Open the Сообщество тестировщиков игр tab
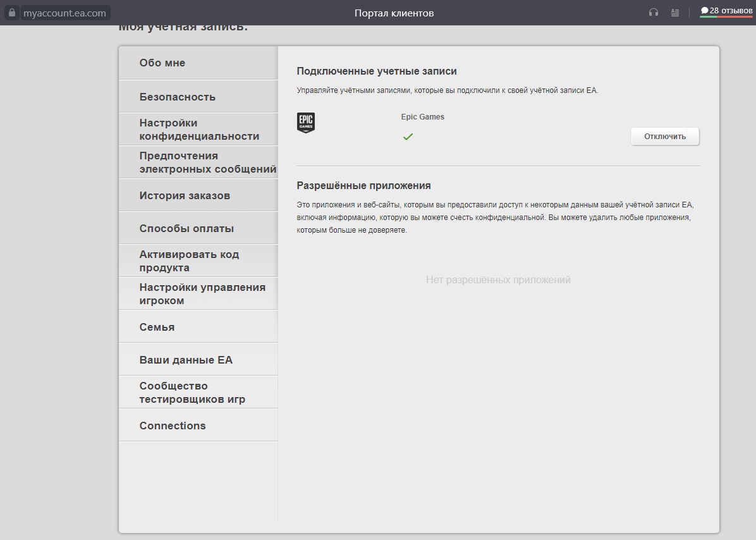756x540 pixels. (x=198, y=393)
